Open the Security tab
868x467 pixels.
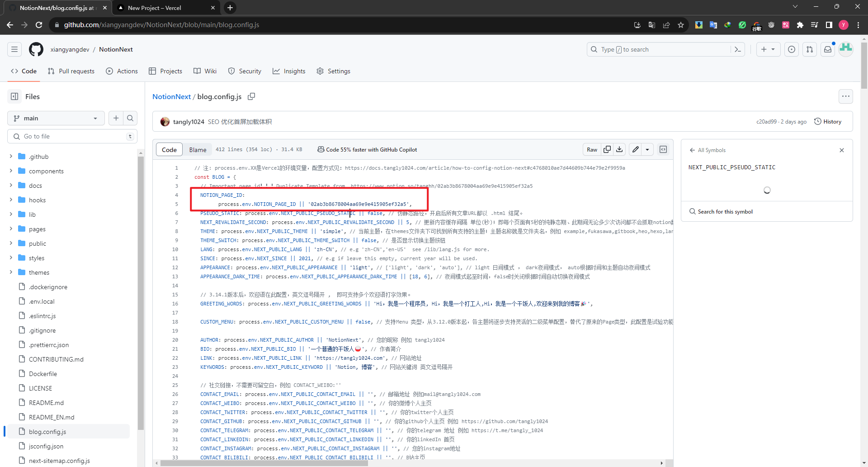(245, 71)
